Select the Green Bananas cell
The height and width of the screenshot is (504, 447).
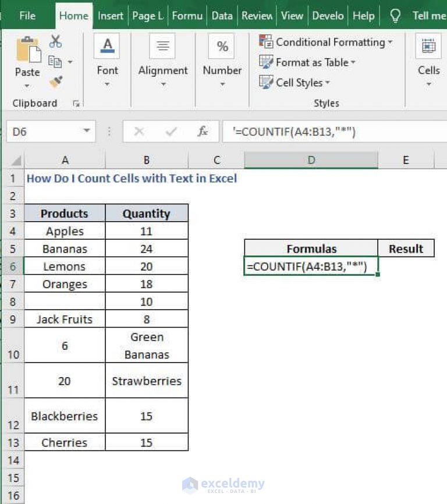pos(147,346)
